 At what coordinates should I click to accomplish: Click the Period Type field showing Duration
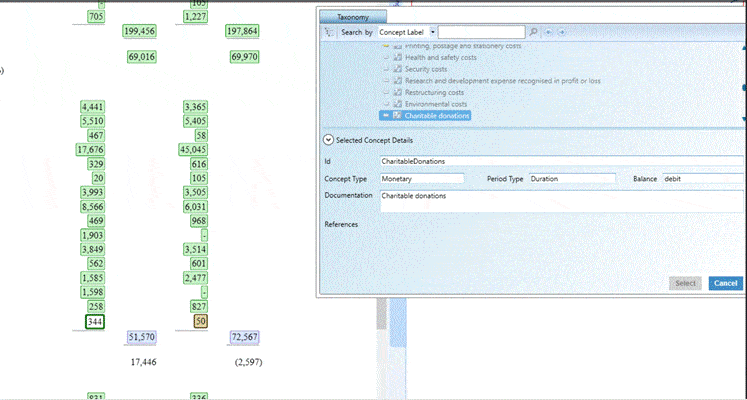click(572, 179)
